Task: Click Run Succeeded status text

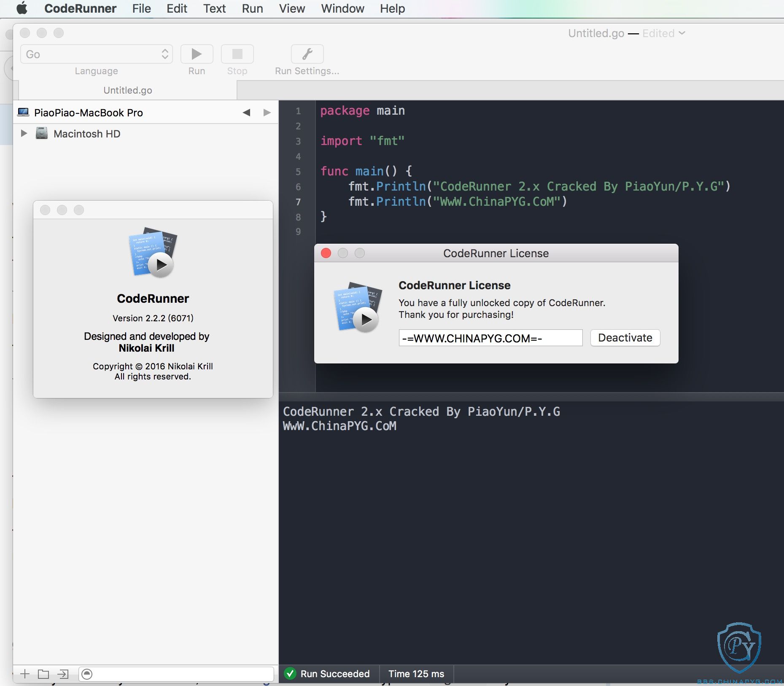Action: (335, 674)
